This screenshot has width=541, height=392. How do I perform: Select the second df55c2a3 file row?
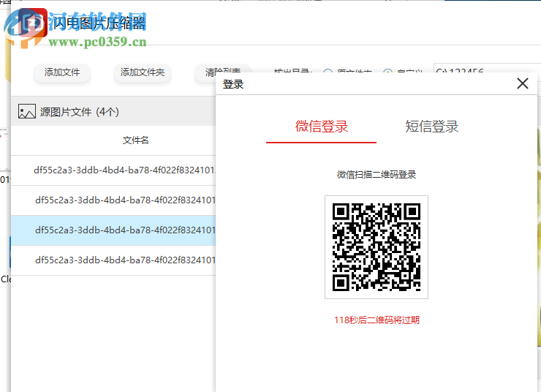113,200
